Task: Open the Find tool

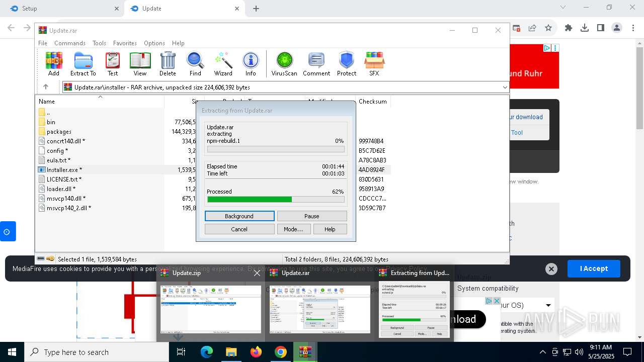Action: pos(195,64)
